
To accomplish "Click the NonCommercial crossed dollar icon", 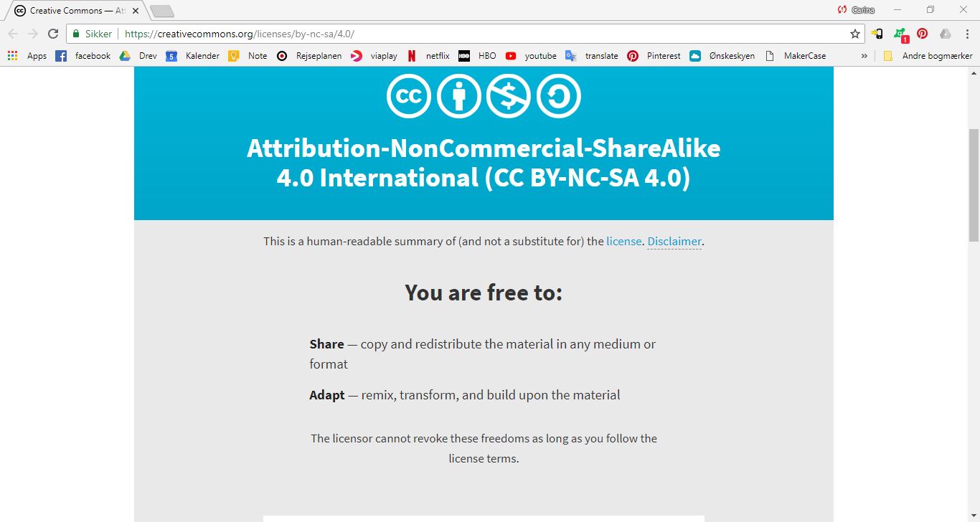I will coord(509,96).
